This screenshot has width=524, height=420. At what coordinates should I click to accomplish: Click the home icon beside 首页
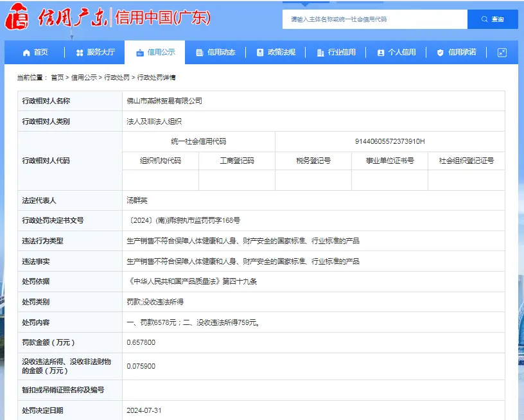click(x=26, y=53)
